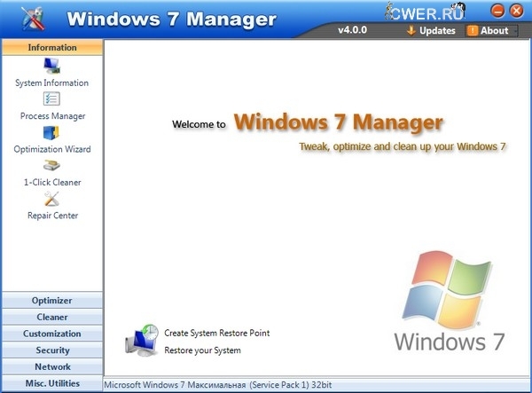532x393 pixels.
Task: Click the system restore computer icon
Action: [x=142, y=341]
